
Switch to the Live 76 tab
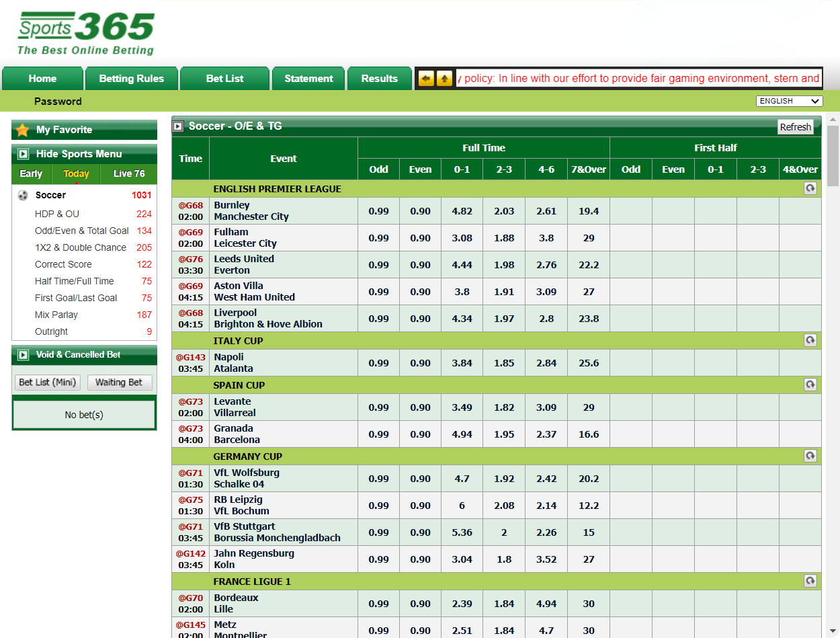click(x=128, y=174)
